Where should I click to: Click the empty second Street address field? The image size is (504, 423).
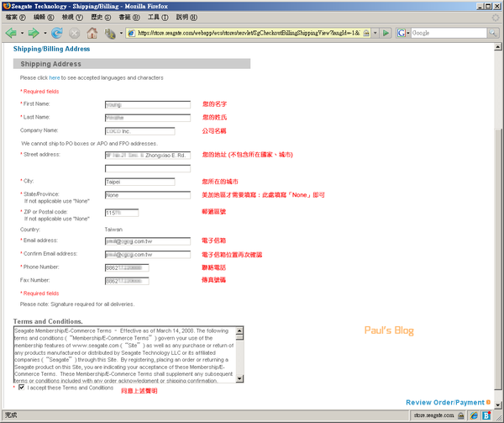148,168
